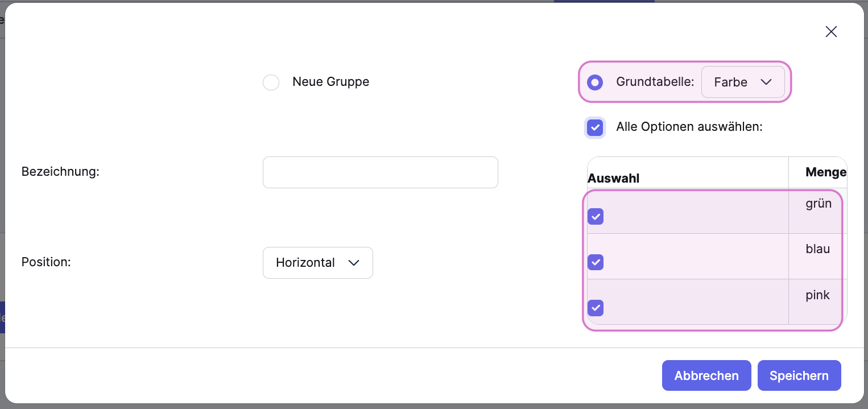Select the Grundtabelle radio button
Viewport: 868px width, 409px height.
tap(595, 82)
